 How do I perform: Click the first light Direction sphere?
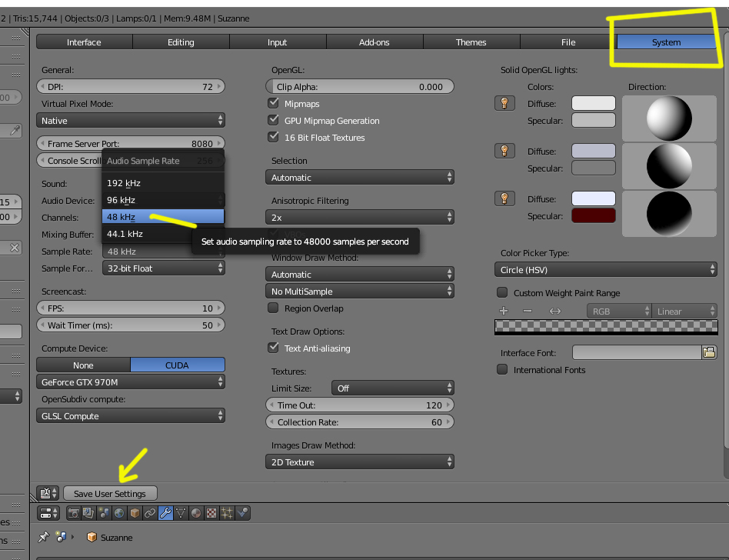point(669,118)
